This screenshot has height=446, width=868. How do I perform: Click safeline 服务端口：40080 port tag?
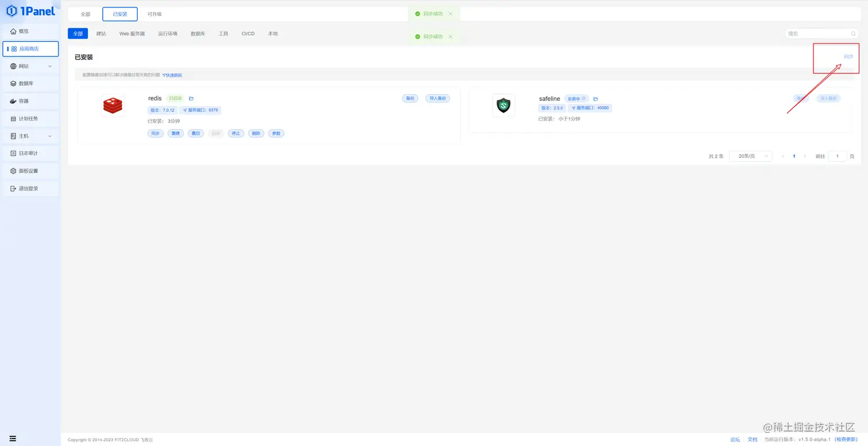(590, 108)
